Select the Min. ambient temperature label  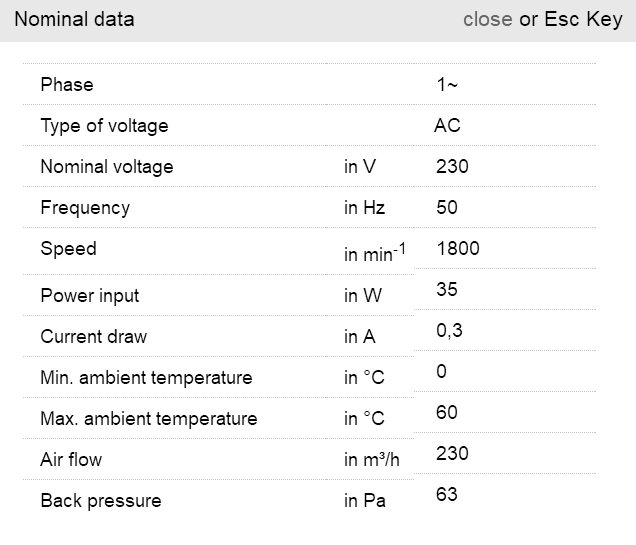[x=146, y=378]
